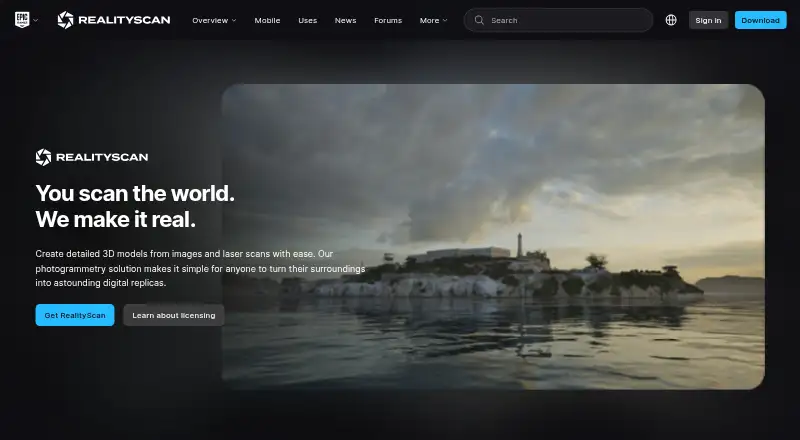Image resolution: width=800 pixels, height=440 pixels.
Task: Click the "Create detailed 3D models" description paragraph
Action: pos(200,268)
